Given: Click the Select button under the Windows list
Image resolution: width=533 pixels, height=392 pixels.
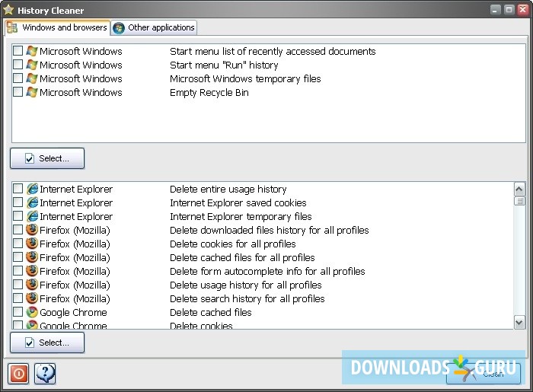Looking at the screenshot, I should click(x=47, y=158).
